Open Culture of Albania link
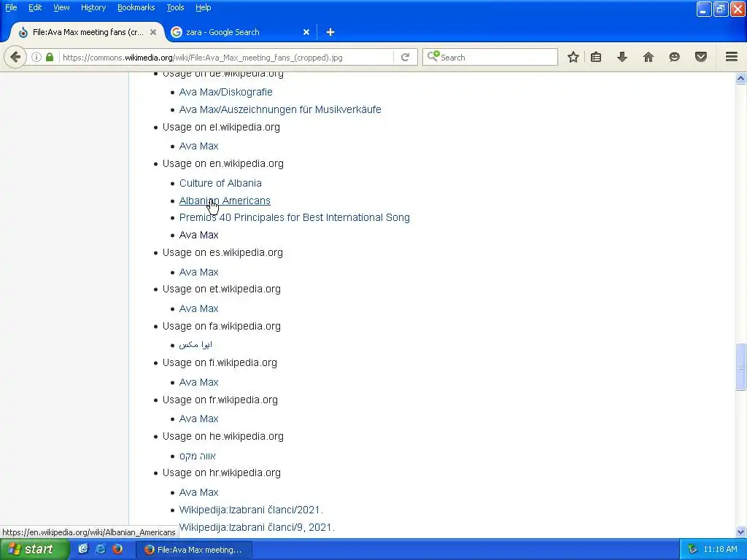Image resolution: width=747 pixels, height=560 pixels. (220, 183)
